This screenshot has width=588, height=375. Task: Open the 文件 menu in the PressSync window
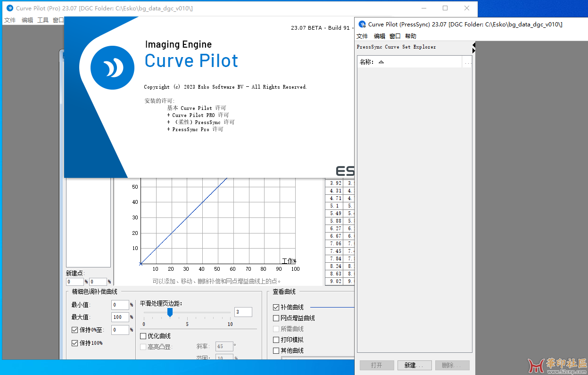point(362,36)
